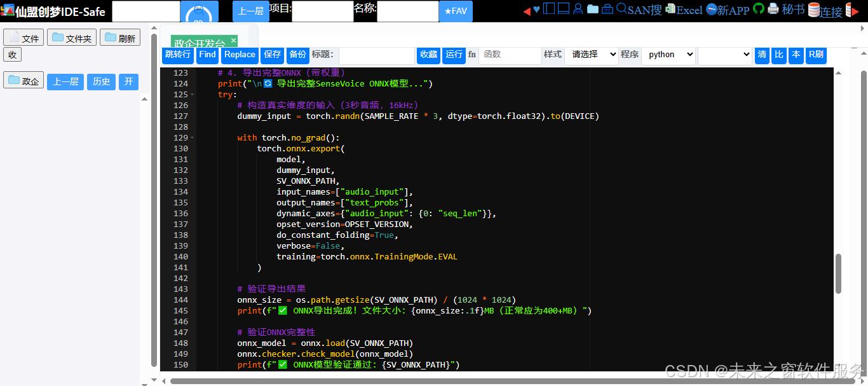Viewport: 868px width, 386px height.
Task: Open the 秘书 link
Action: 793,10
